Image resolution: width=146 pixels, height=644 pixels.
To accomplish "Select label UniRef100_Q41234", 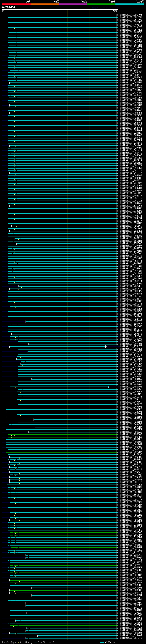I will (131, 397).
